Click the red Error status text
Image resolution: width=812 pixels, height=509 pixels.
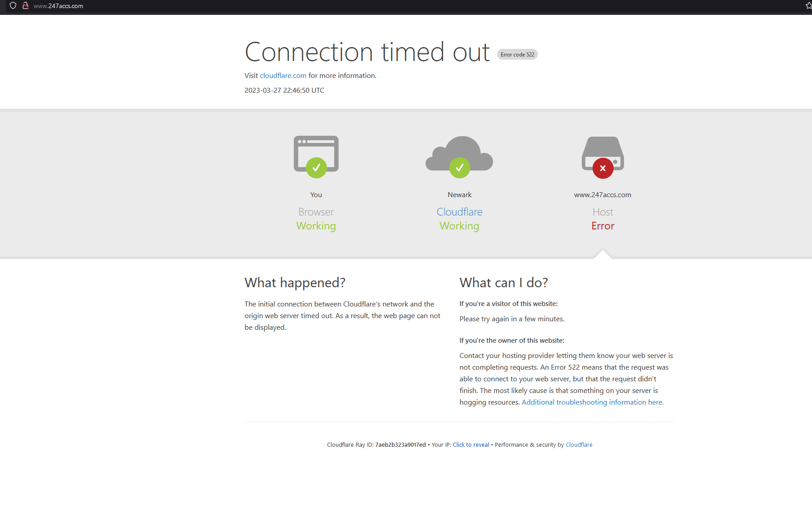pos(603,226)
